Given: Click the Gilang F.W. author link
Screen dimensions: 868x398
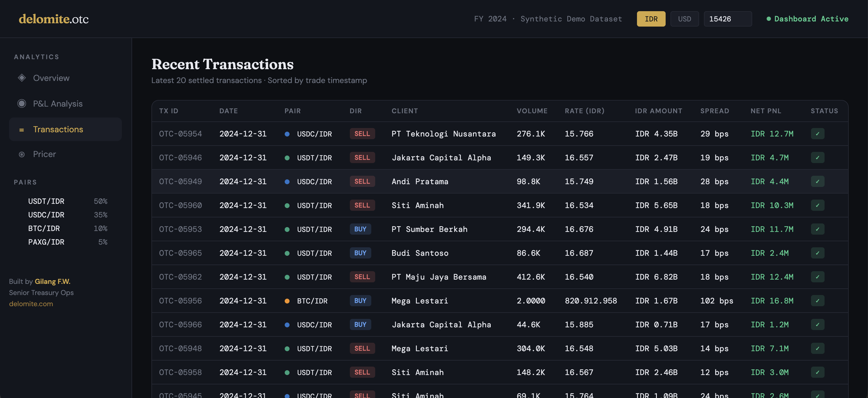Looking at the screenshot, I should 52,281.
